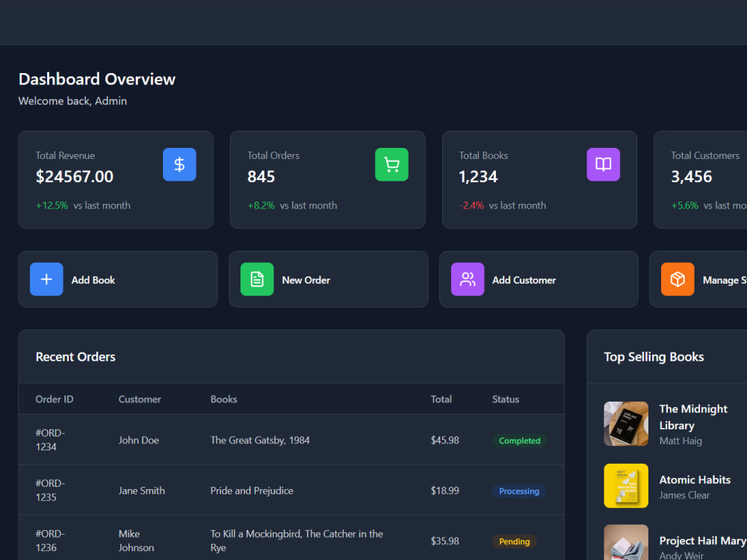Choose the Add Customer quick action
The height and width of the screenshot is (560, 747).
tap(539, 279)
